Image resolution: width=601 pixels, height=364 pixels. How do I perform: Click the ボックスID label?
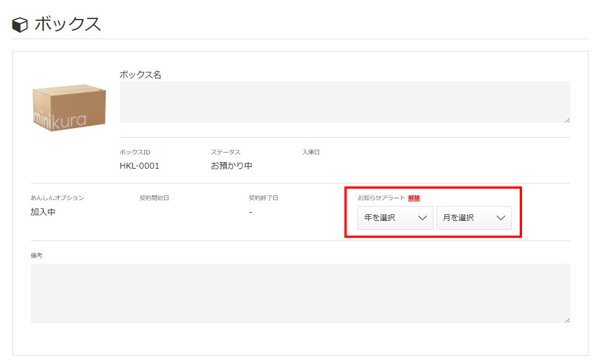tap(135, 152)
